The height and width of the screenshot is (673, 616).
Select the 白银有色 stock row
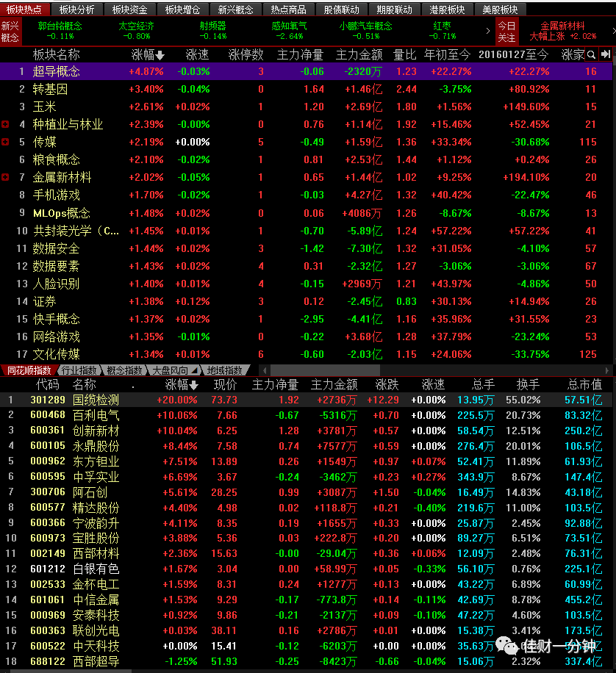(306, 569)
